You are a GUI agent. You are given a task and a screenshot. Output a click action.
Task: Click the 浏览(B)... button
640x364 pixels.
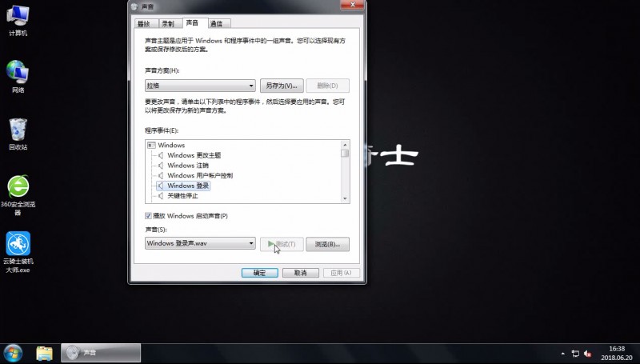(x=327, y=244)
